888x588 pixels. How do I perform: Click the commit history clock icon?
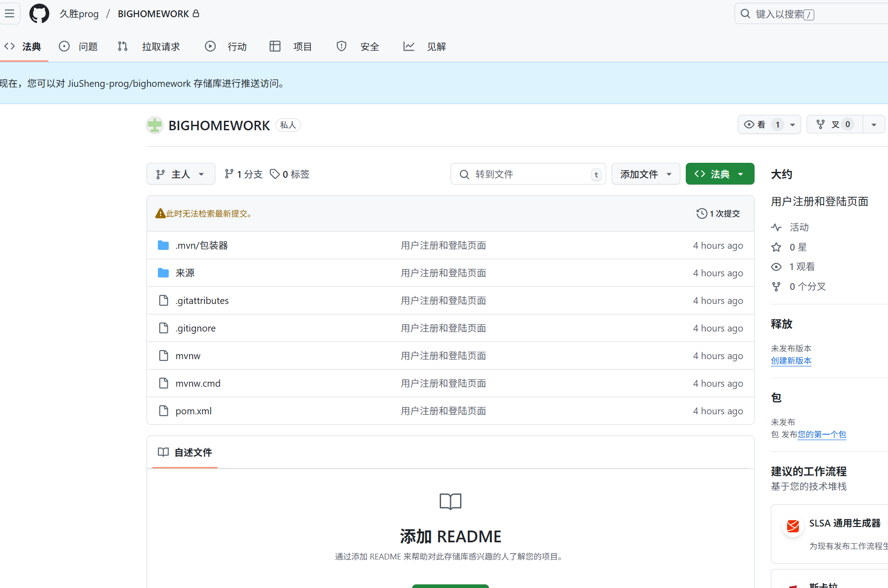pos(702,213)
